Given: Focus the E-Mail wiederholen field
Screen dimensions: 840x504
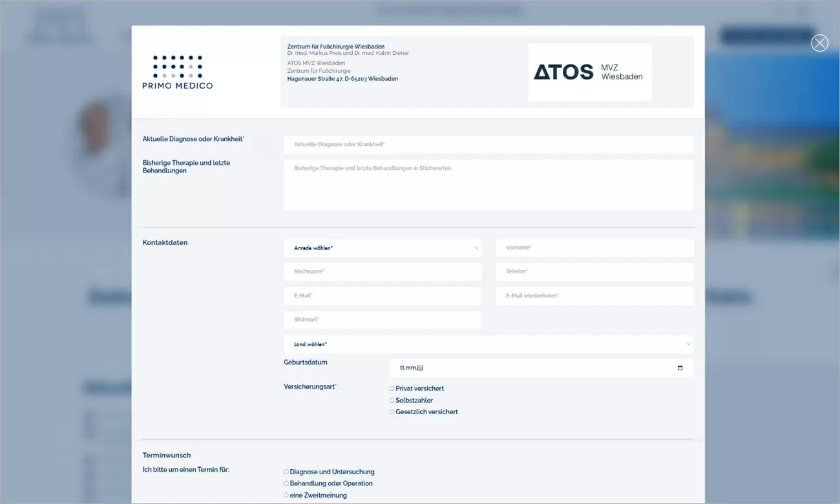Looking at the screenshot, I should coord(594,295).
